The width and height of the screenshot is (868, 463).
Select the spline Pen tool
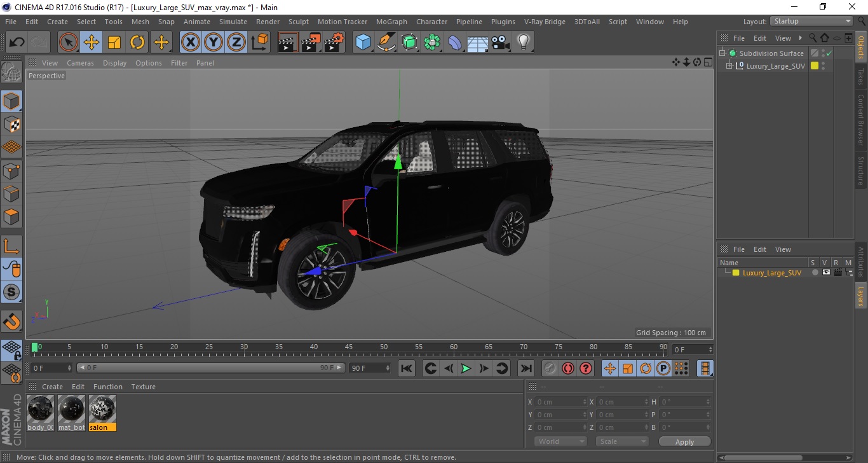click(386, 43)
